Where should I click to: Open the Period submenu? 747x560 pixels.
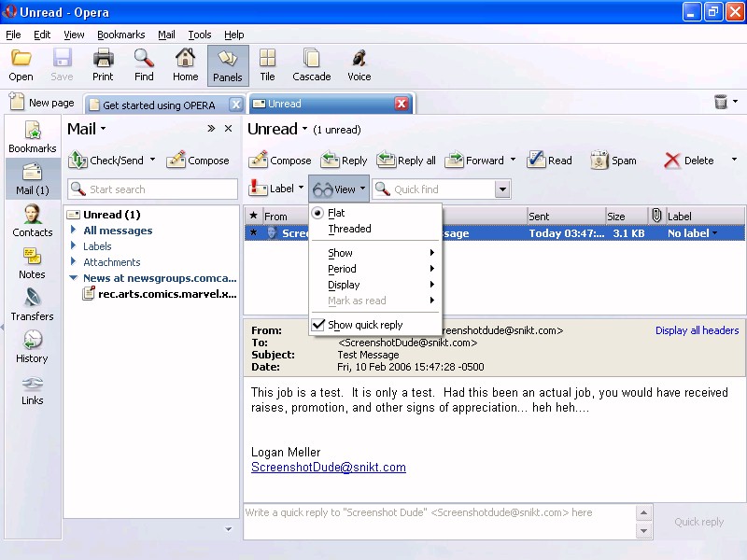(373, 269)
